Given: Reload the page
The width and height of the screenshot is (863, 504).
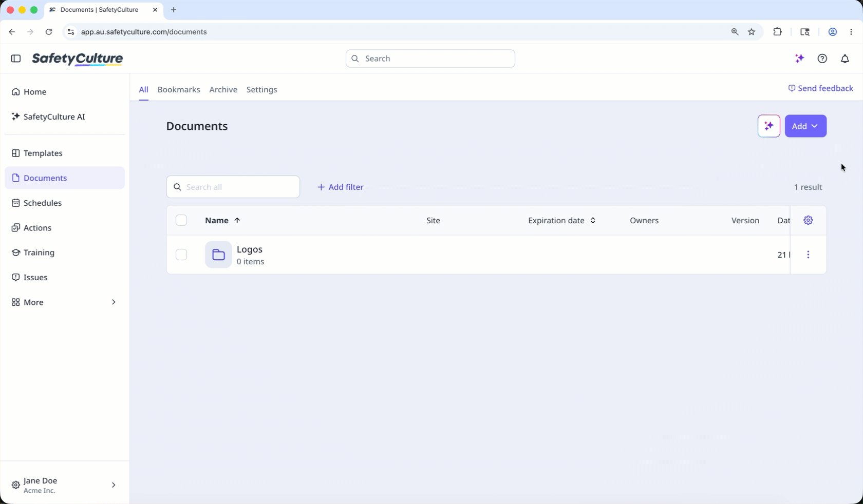Looking at the screenshot, I should click(49, 32).
